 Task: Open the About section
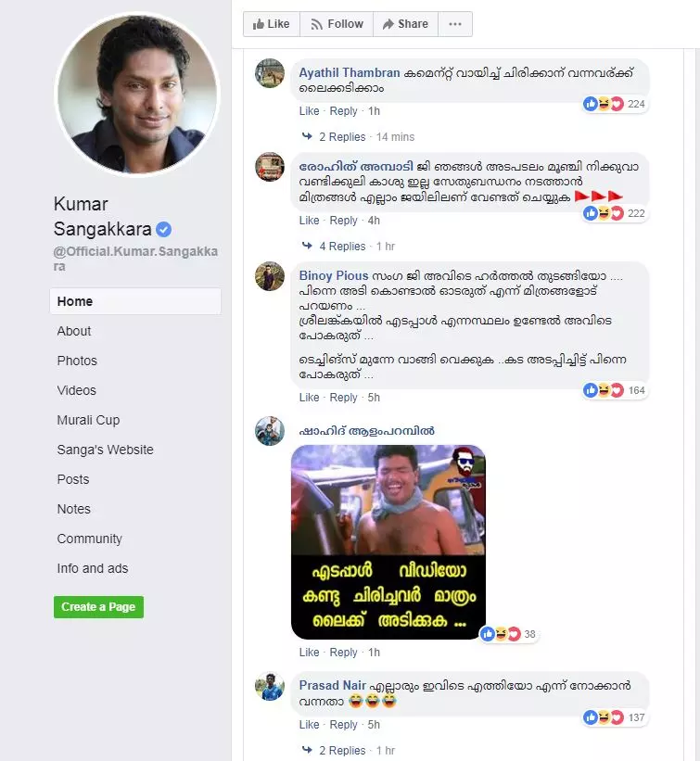pyautogui.click(x=74, y=331)
